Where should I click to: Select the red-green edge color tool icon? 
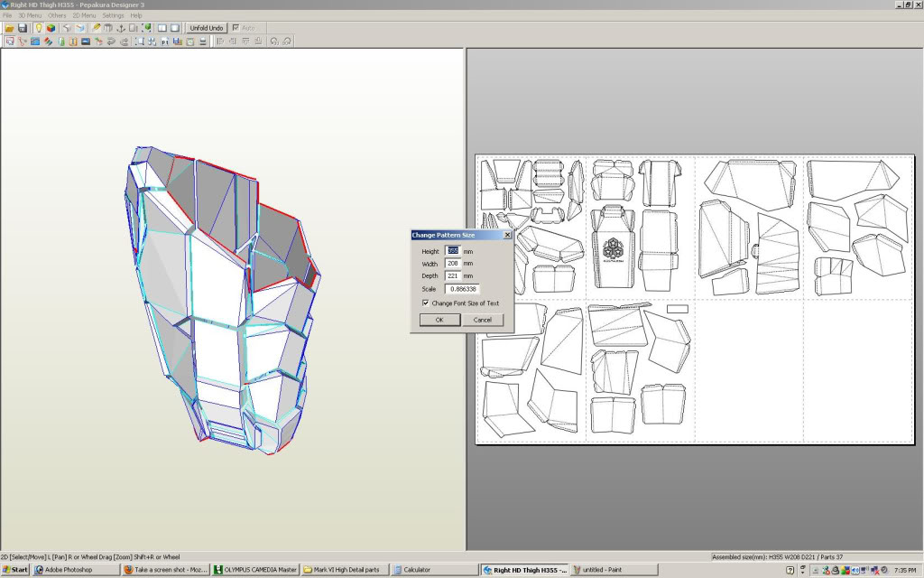48,42
